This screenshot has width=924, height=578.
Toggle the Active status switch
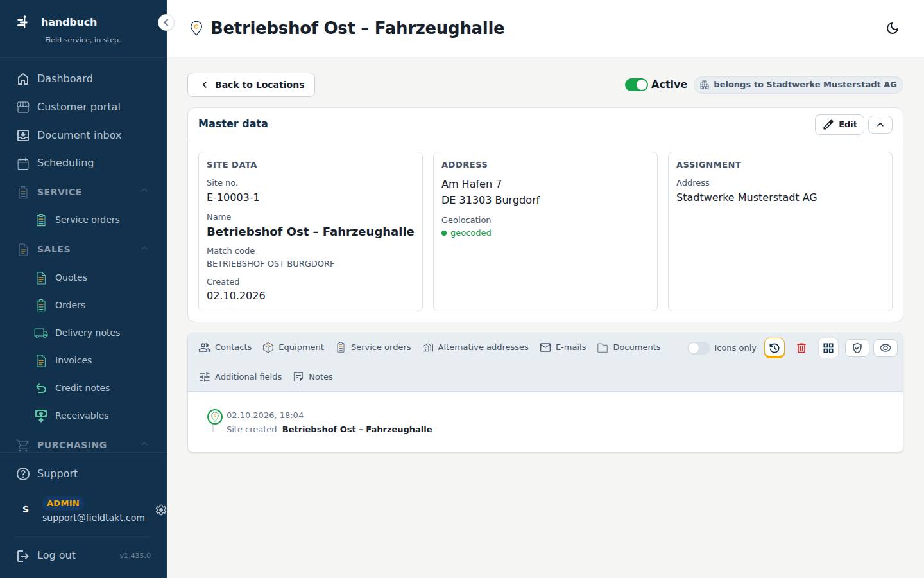coord(636,85)
